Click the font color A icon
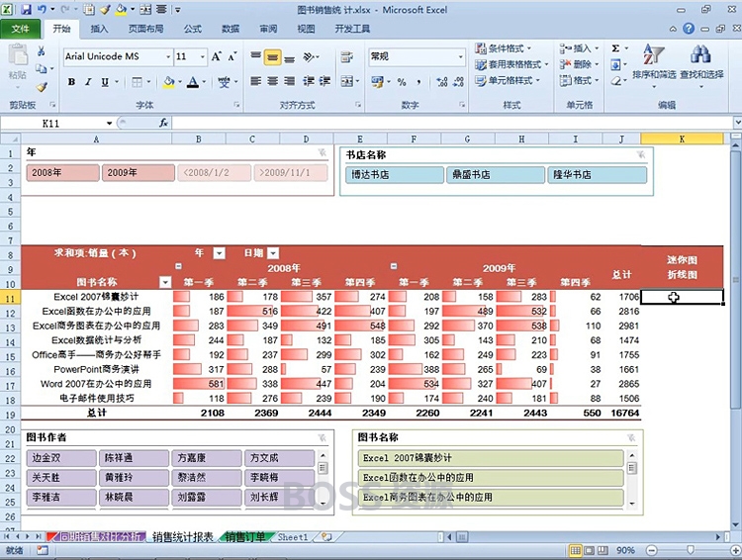The width and height of the screenshot is (742, 560). tap(193, 82)
